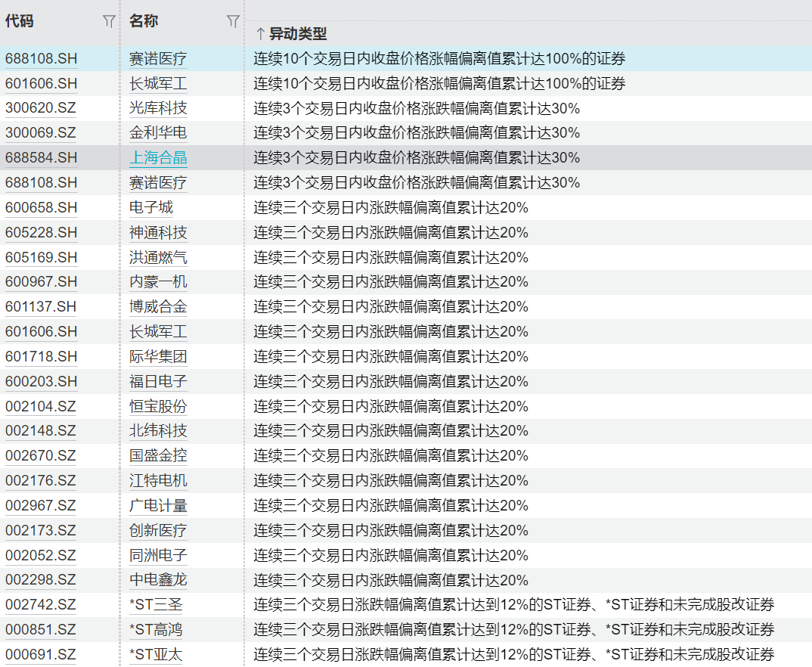Open stock code 002742.SZ
This screenshot has height=667, width=812.
point(40,605)
